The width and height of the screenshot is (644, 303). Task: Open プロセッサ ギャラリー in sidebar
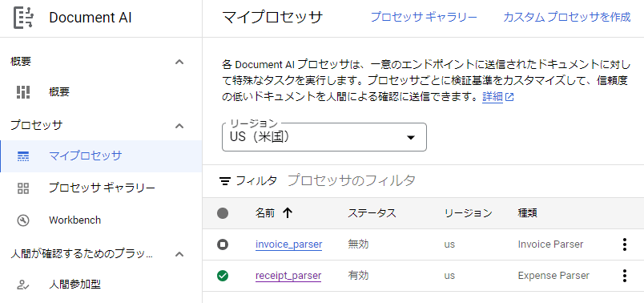click(x=101, y=188)
